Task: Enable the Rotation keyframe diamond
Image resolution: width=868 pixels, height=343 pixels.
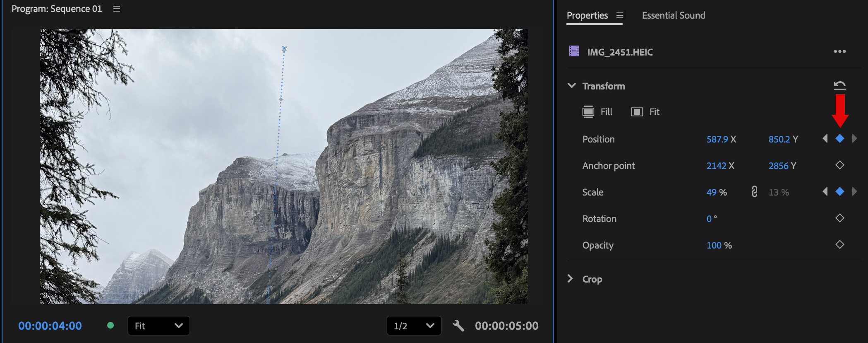Action: point(839,218)
